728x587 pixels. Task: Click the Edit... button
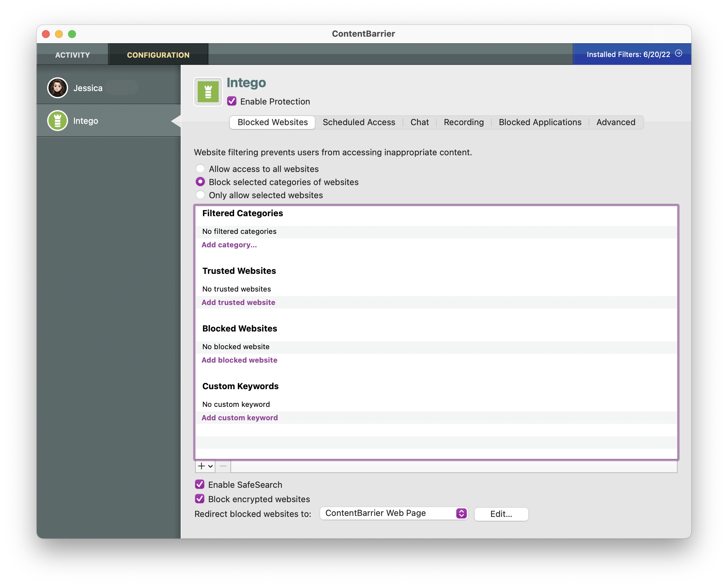(502, 515)
